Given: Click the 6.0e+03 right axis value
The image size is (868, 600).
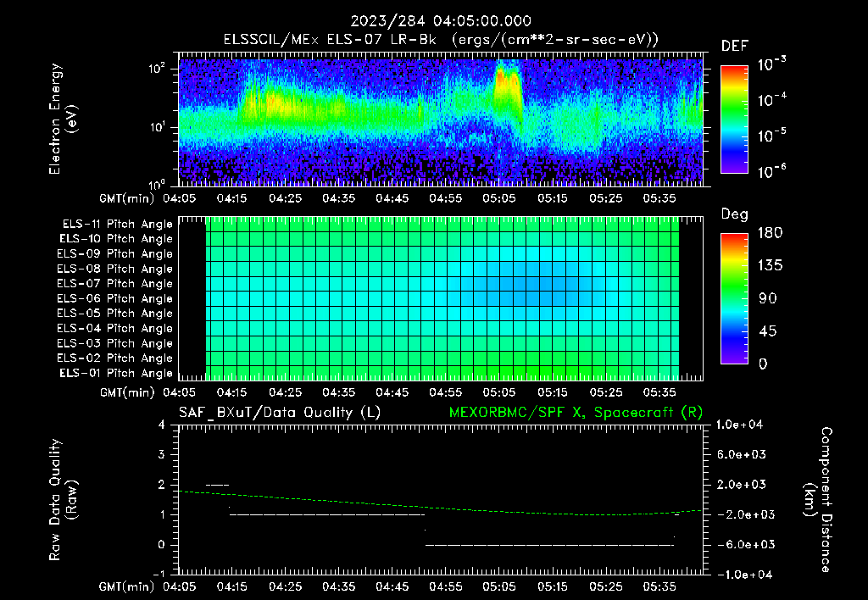Looking at the screenshot, I should 742,455.
